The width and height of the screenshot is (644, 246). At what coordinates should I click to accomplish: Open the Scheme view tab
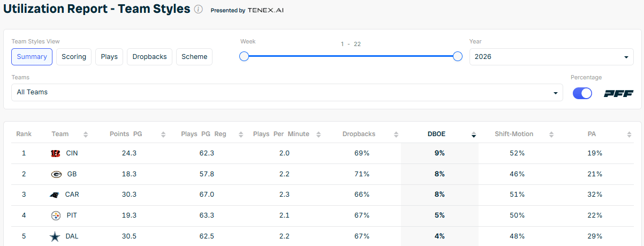click(x=194, y=57)
